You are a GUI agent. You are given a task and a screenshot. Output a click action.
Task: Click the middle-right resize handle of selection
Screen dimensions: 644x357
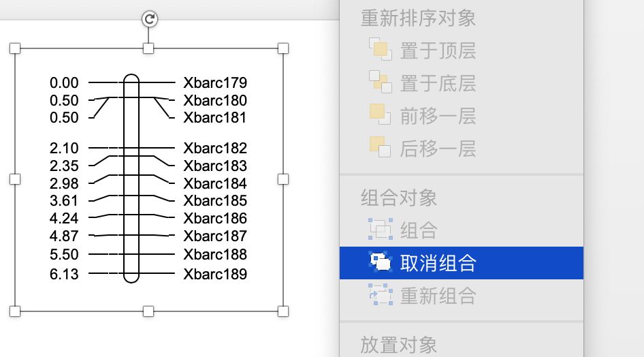(x=283, y=179)
